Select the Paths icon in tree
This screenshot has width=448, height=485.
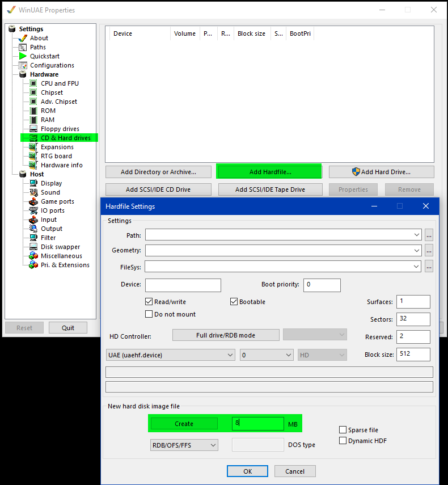click(x=23, y=47)
